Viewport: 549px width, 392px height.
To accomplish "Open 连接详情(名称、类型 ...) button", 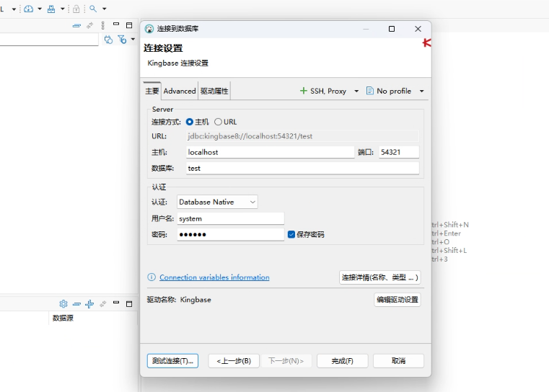I will [x=380, y=277].
